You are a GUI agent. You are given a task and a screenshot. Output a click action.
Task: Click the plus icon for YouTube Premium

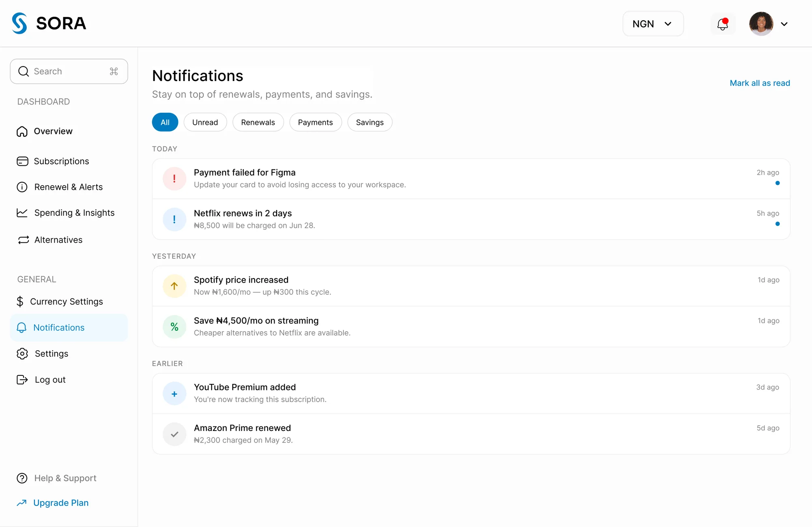[x=174, y=394]
